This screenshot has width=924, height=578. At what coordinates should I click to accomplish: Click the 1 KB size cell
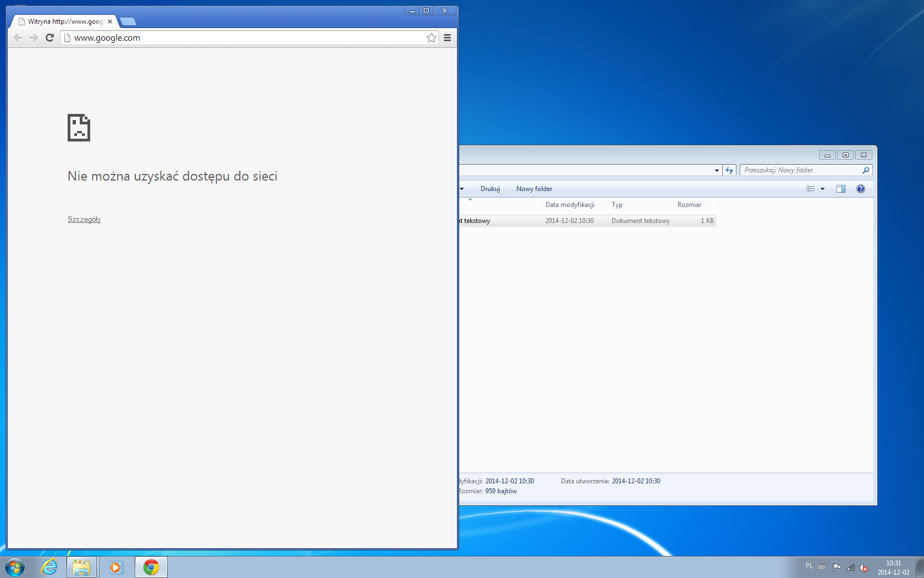click(x=707, y=221)
